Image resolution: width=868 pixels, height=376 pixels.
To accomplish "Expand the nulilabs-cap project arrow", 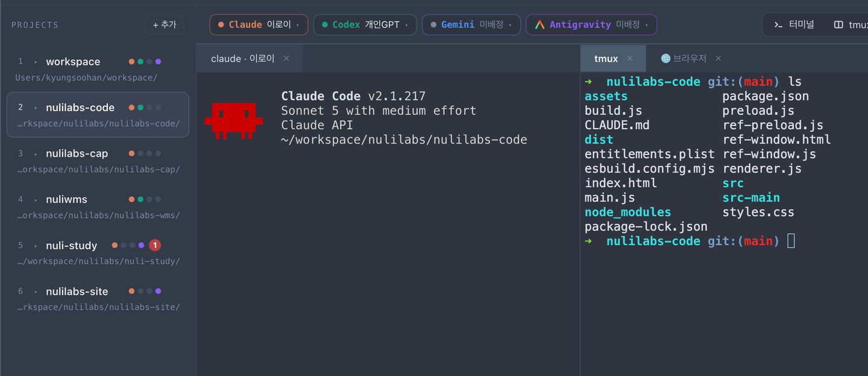I will (x=36, y=154).
